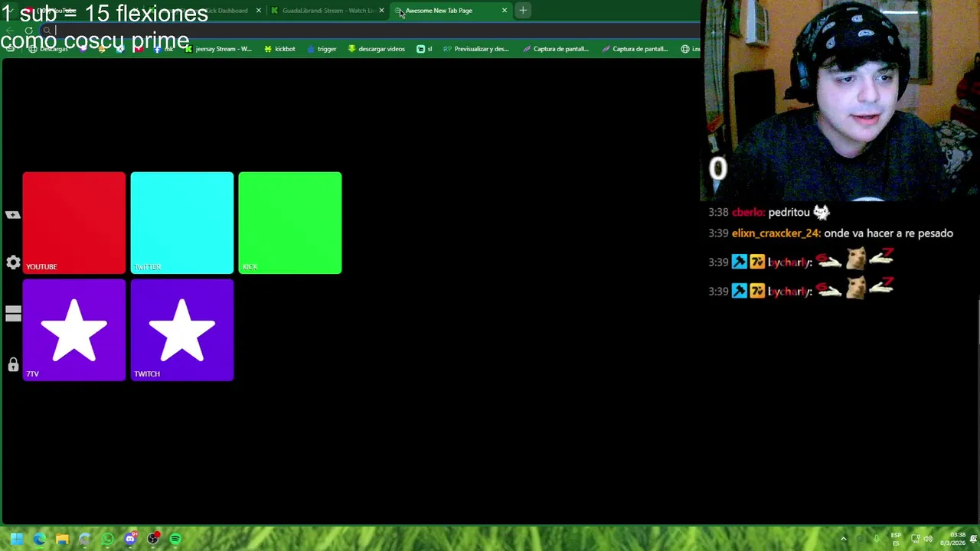The image size is (980, 551).
Task: Open a new browser tab with plus button
Action: [523, 11]
